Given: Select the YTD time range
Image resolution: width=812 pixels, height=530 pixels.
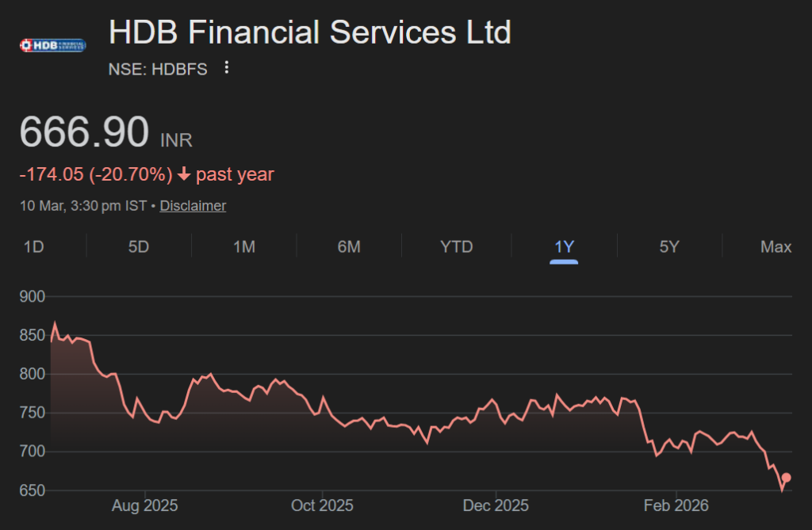Looking at the screenshot, I should coord(456,246).
